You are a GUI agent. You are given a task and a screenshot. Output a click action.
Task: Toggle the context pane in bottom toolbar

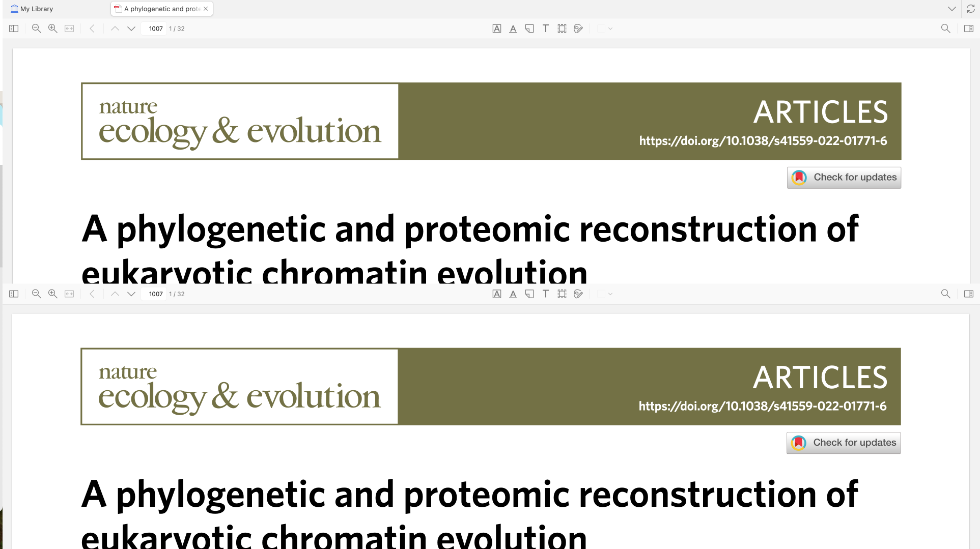[969, 294]
